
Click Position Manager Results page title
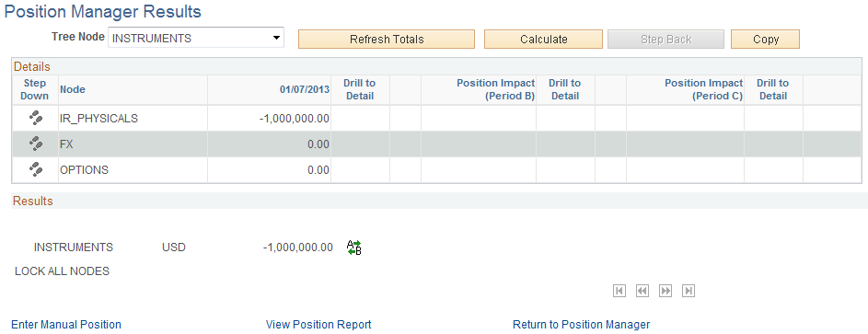pyautogui.click(x=103, y=11)
